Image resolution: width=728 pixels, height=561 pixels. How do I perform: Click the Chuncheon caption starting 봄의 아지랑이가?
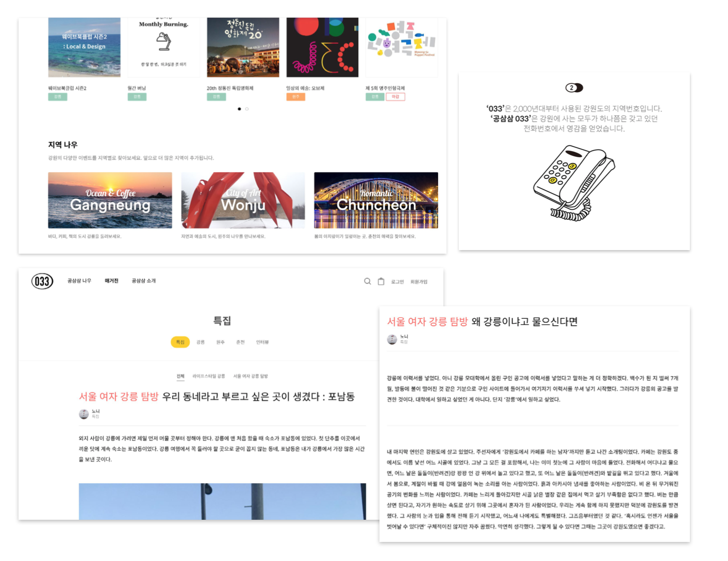(365, 237)
